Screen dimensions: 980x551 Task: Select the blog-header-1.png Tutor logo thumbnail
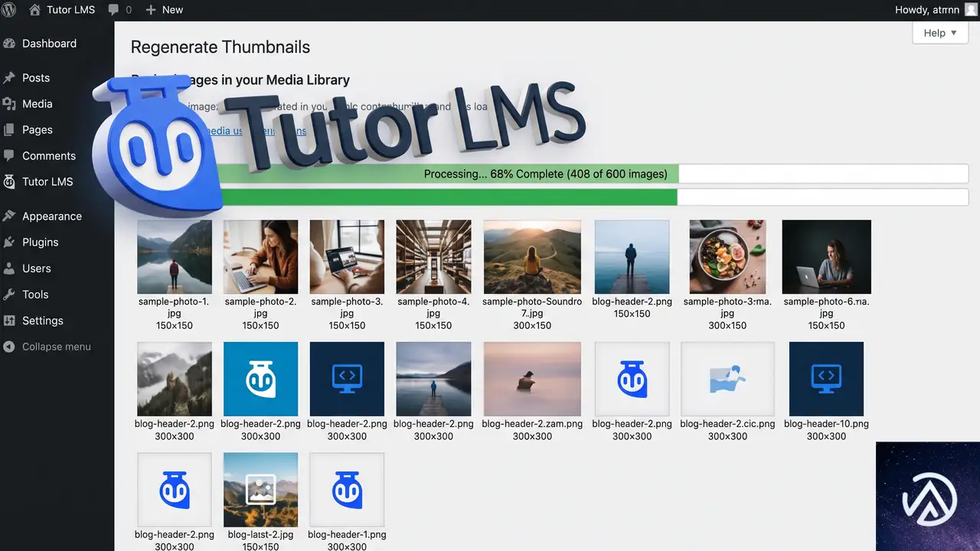[x=347, y=490]
